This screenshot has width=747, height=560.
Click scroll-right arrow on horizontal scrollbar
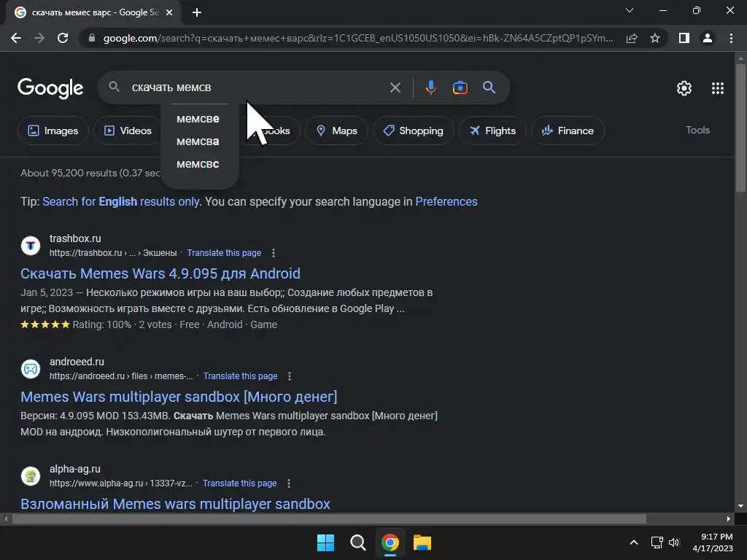point(729,518)
